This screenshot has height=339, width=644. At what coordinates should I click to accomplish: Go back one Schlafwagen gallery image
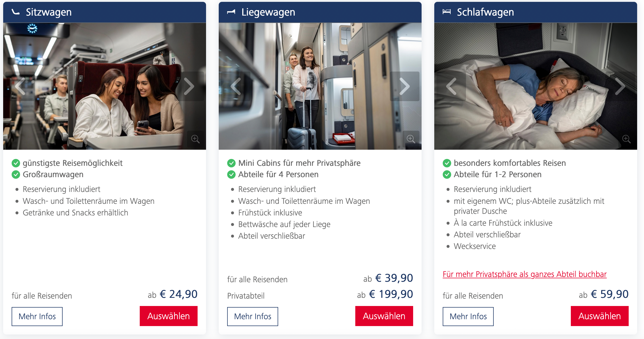[451, 86]
